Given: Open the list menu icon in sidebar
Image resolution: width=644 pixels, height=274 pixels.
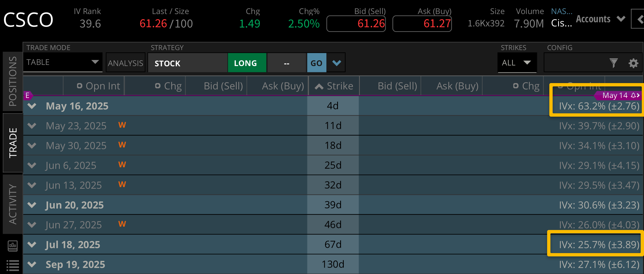Looking at the screenshot, I should (13, 265).
